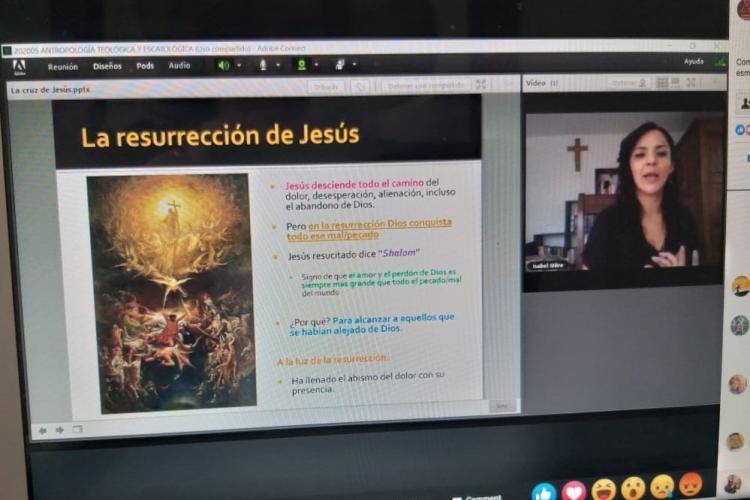
Task: Click Detener uso compartido button
Action: [426, 85]
